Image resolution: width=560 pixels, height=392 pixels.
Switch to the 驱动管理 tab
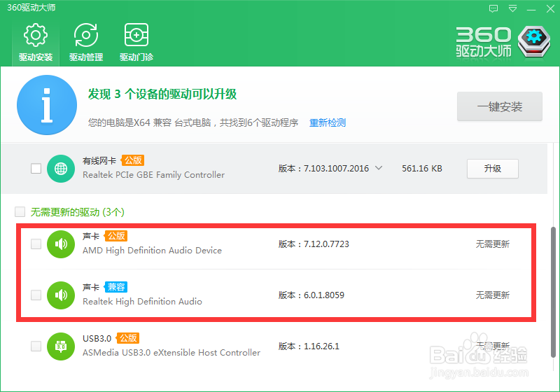86,43
